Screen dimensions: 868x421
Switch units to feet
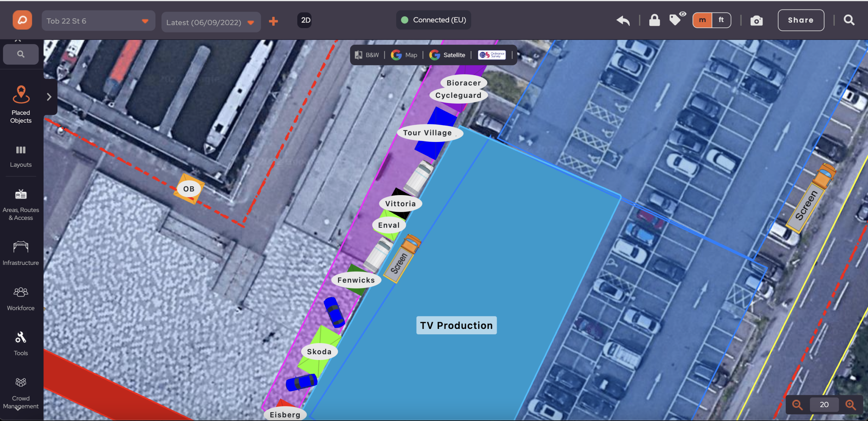tap(721, 20)
